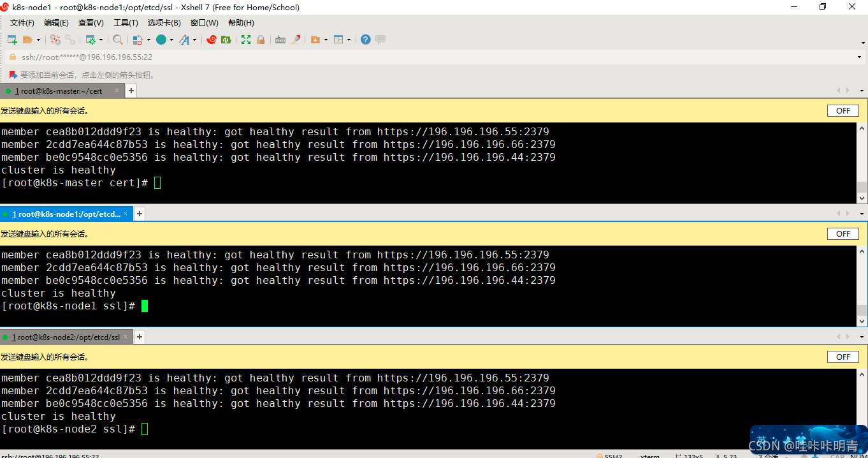Toggle OFF button in k8s-master pane
868x458 pixels.
point(843,110)
